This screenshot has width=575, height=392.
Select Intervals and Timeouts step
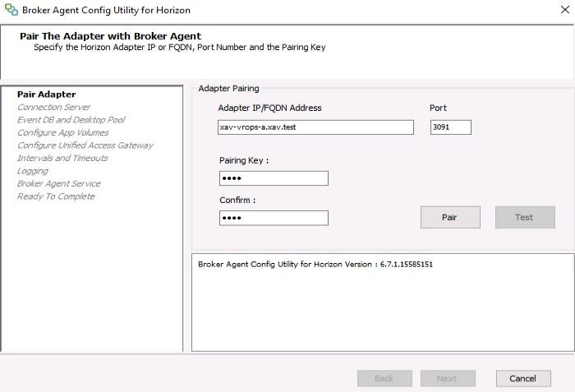(62, 158)
